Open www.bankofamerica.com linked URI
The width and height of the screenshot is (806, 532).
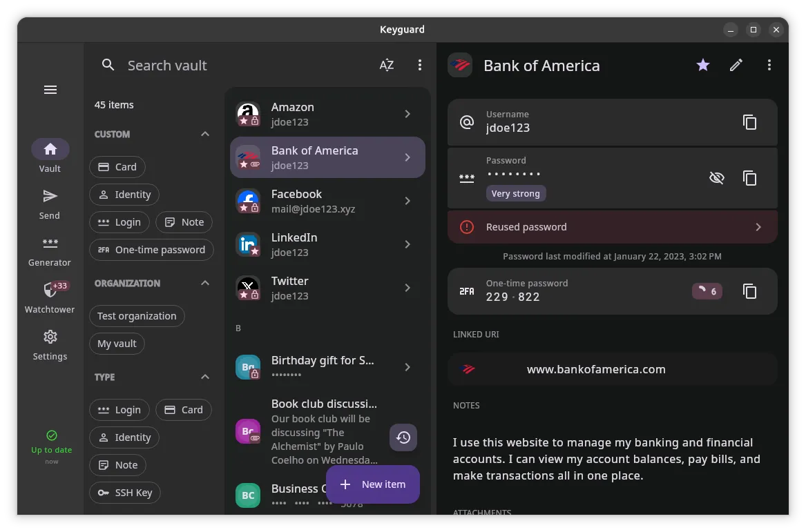coord(612,369)
